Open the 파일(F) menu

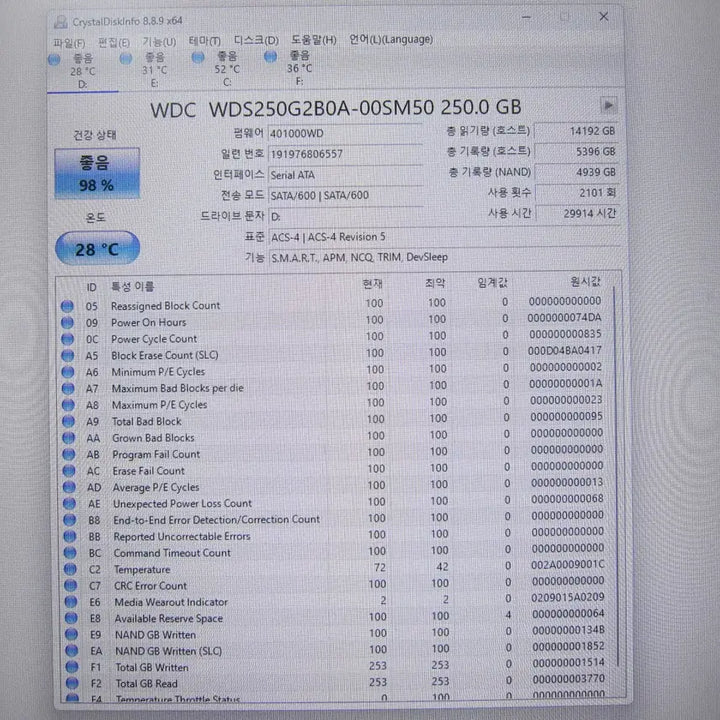pos(69,43)
